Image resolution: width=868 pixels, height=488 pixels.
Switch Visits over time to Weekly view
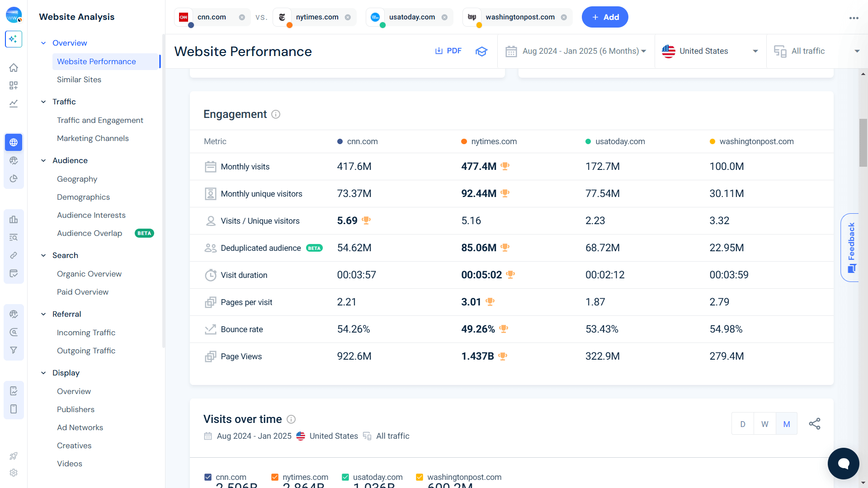[x=764, y=423]
